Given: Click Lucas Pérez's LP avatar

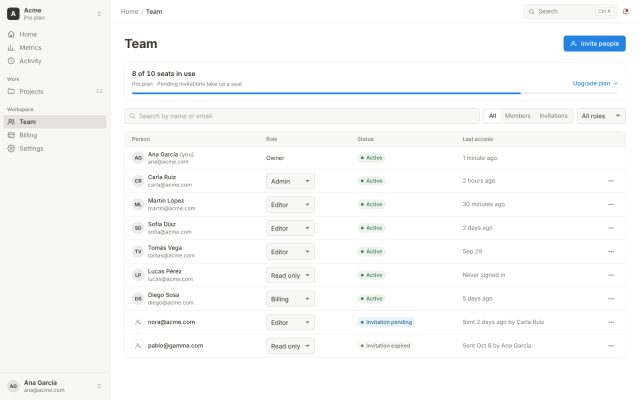Looking at the screenshot, I should 138,275.
